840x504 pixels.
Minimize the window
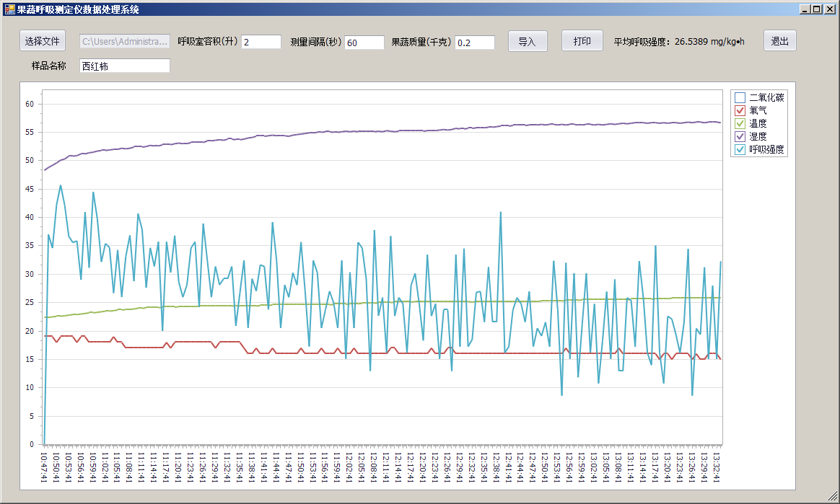click(x=805, y=9)
